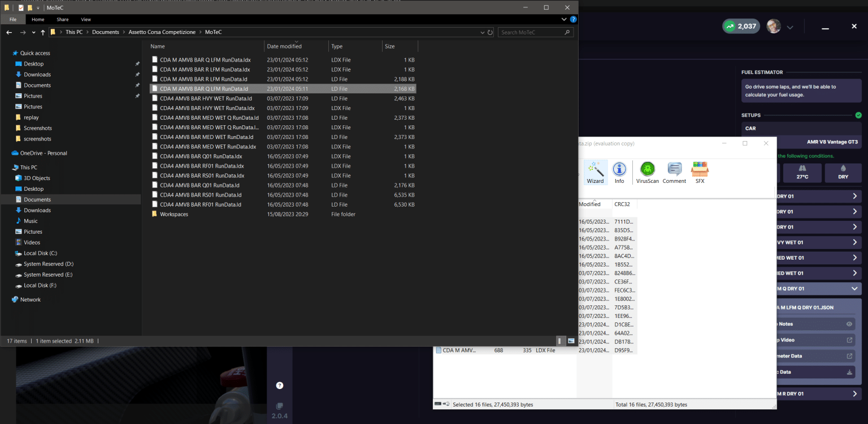
Task: Click the Explorer Help question mark icon
Action: pos(573,19)
